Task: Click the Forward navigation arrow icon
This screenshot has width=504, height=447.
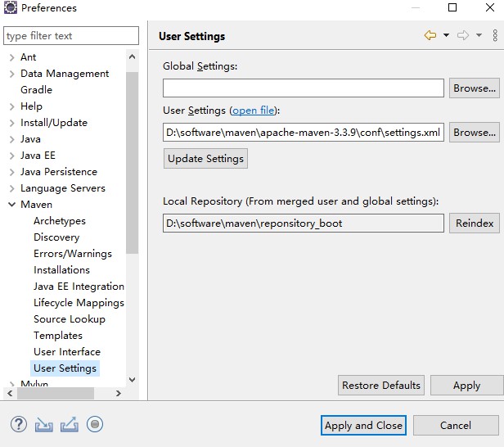Action: pyautogui.click(x=463, y=35)
